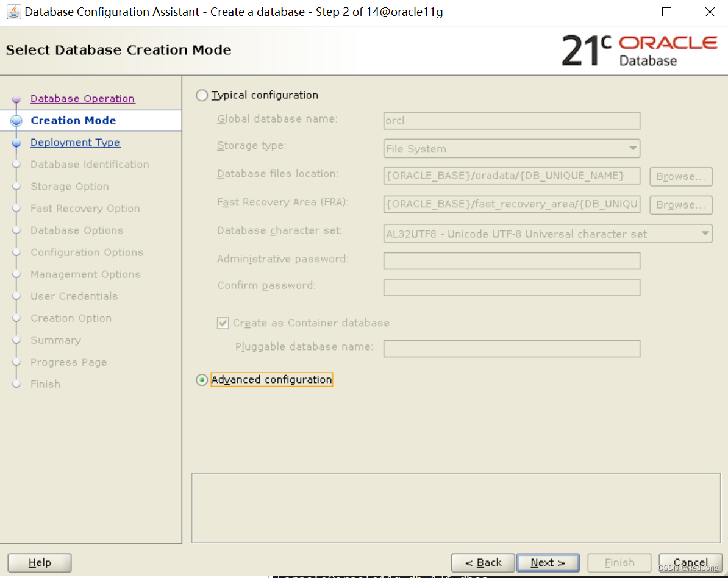The width and height of the screenshot is (728, 578).
Task: Click the Pluggable database name field
Action: click(512, 349)
